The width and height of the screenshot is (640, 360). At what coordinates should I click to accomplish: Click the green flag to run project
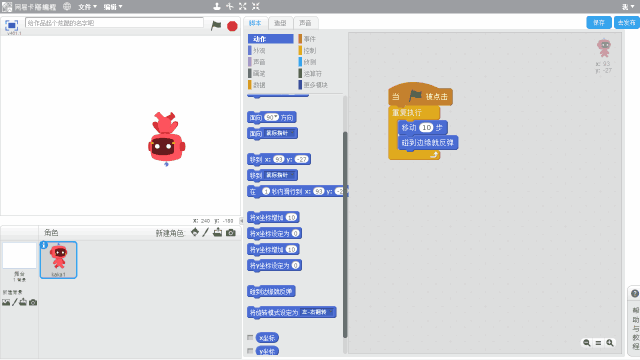click(x=216, y=26)
